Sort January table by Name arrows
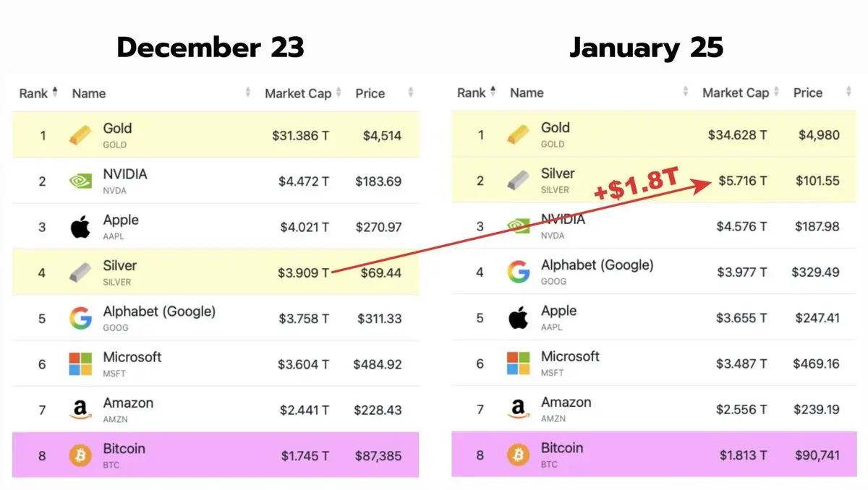The height and width of the screenshot is (490, 868). coord(686,93)
